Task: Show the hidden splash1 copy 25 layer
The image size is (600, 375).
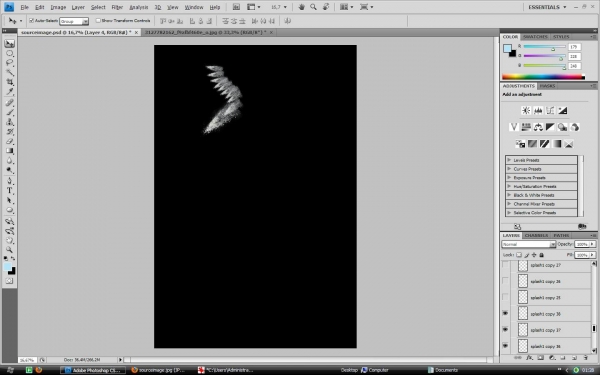Action: 505,297
